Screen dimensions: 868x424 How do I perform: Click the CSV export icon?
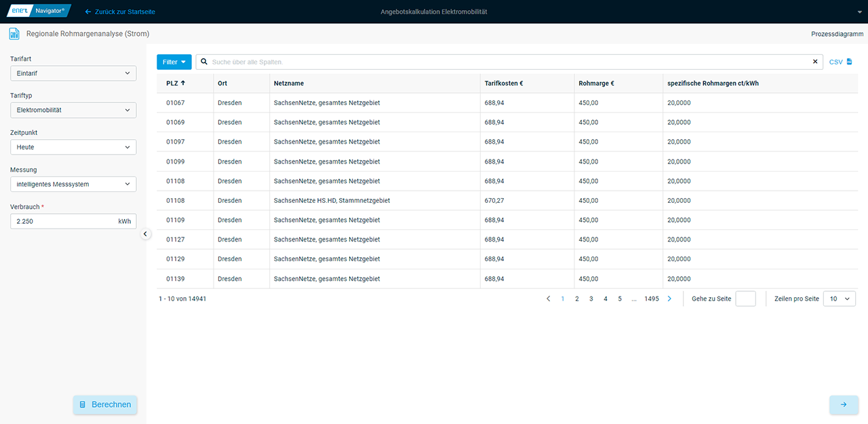tap(848, 62)
